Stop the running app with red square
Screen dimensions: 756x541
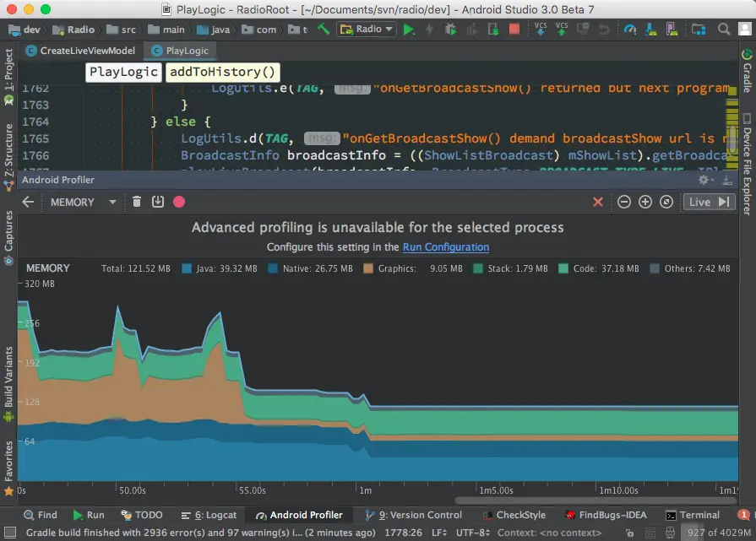(x=514, y=30)
